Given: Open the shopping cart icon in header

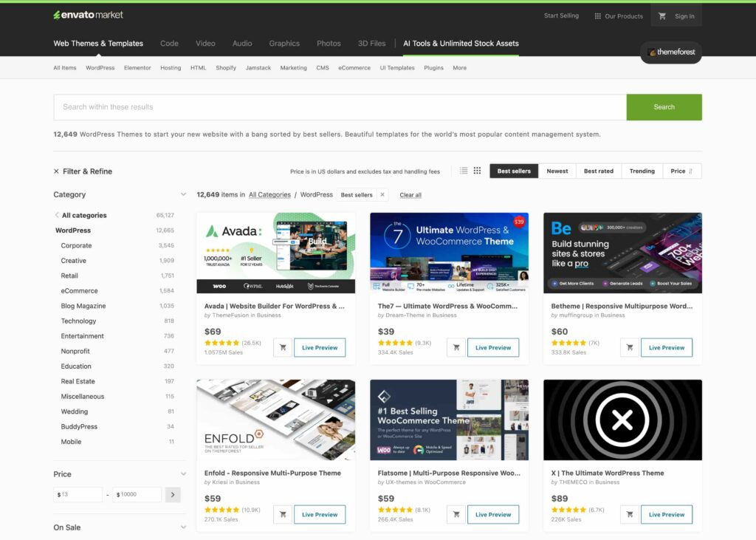Looking at the screenshot, I should (x=662, y=16).
